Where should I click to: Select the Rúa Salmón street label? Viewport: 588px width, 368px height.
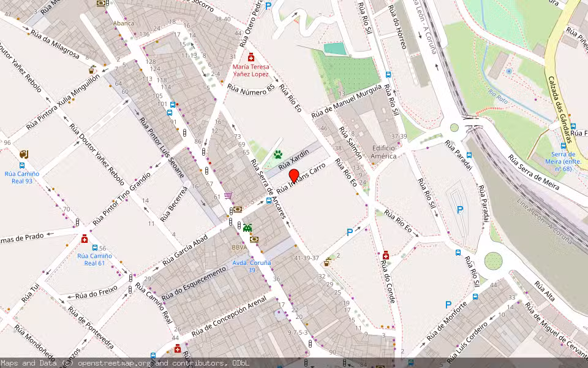point(350,143)
